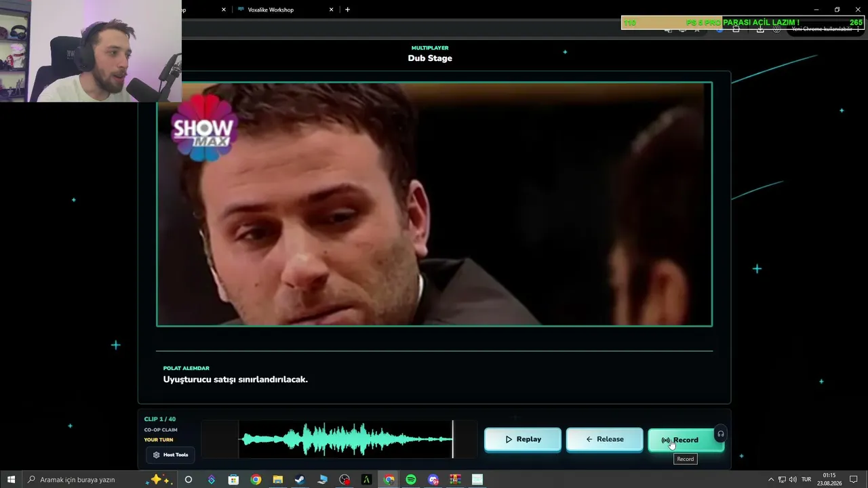Click the Record button
Image resolution: width=868 pixels, height=488 pixels.
[x=686, y=440]
